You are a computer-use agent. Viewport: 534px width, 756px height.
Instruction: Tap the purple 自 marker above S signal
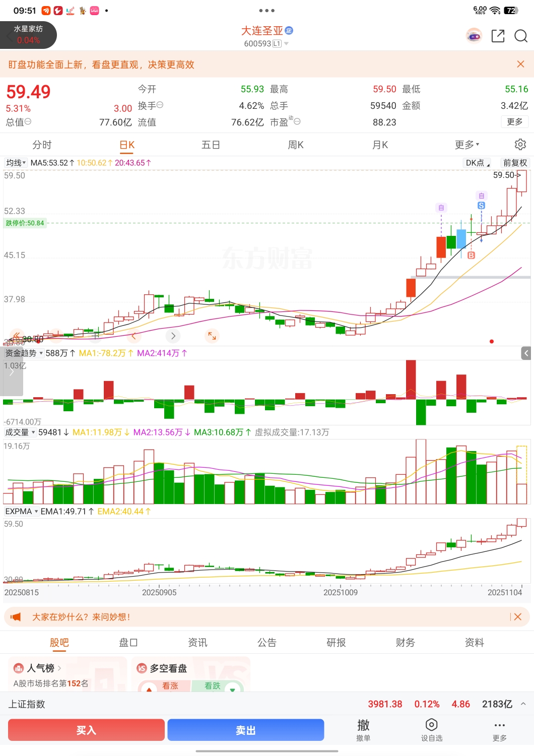click(x=481, y=196)
